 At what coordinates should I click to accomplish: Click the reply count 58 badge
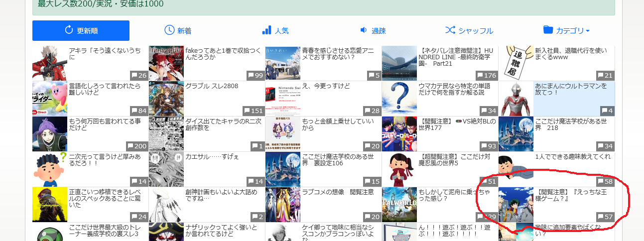(605, 181)
